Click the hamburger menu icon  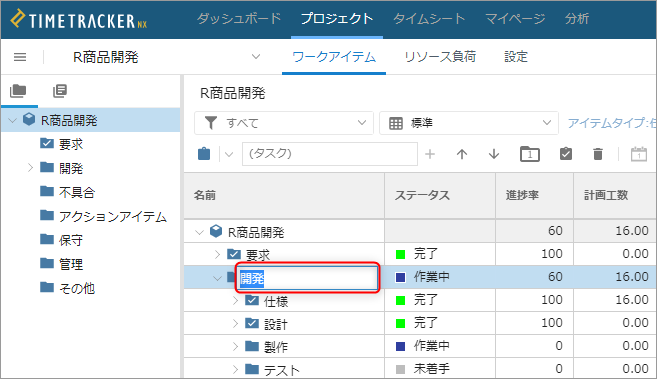(20, 57)
